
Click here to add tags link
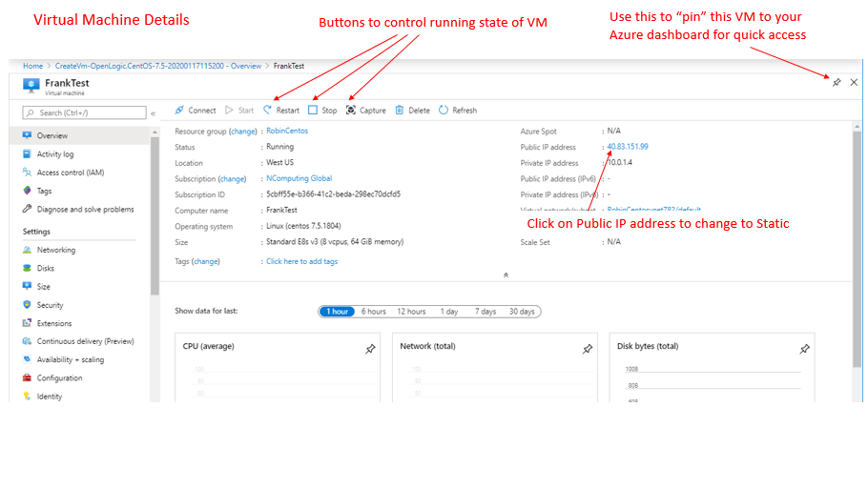pyautogui.click(x=301, y=261)
